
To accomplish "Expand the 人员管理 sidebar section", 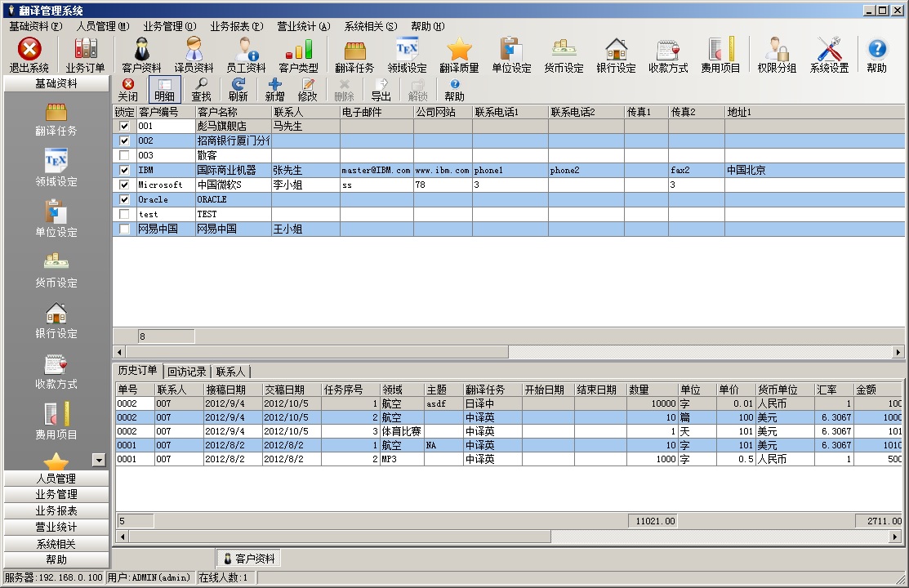I will tap(56, 479).
